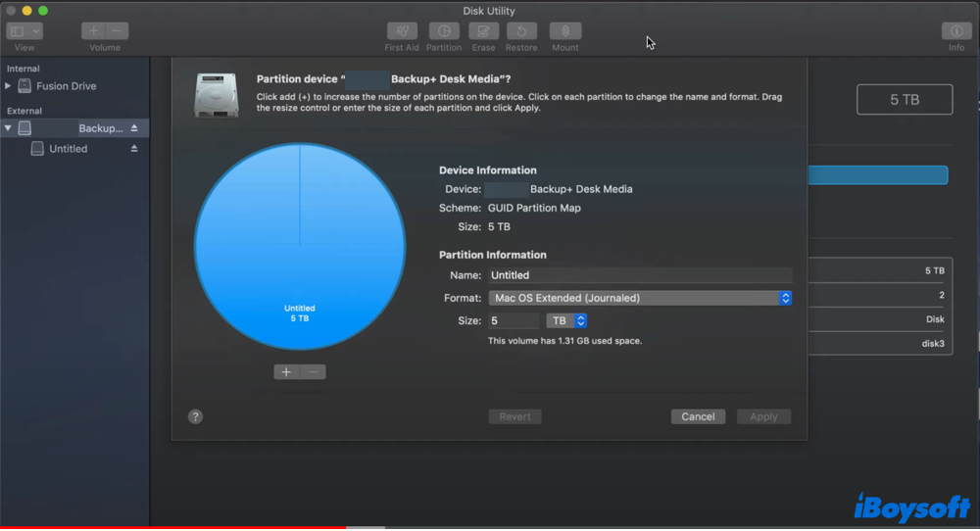980x531 pixels.
Task: Collapse the Backup+ drive disclosure triangle
Action: pyautogui.click(x=9, y=128)
